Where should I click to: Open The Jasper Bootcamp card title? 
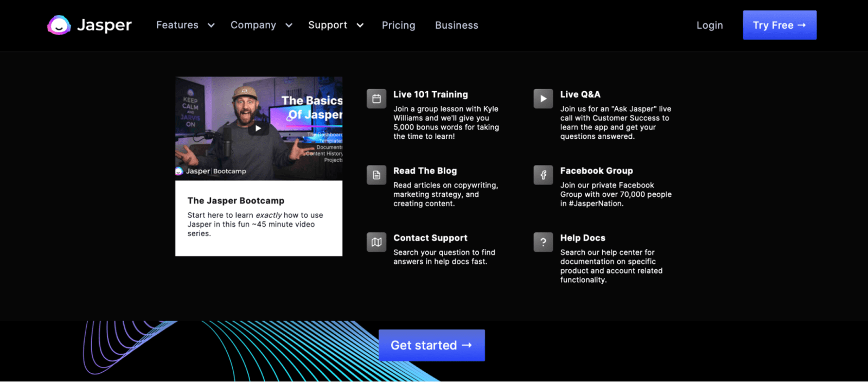coord(236,201)
